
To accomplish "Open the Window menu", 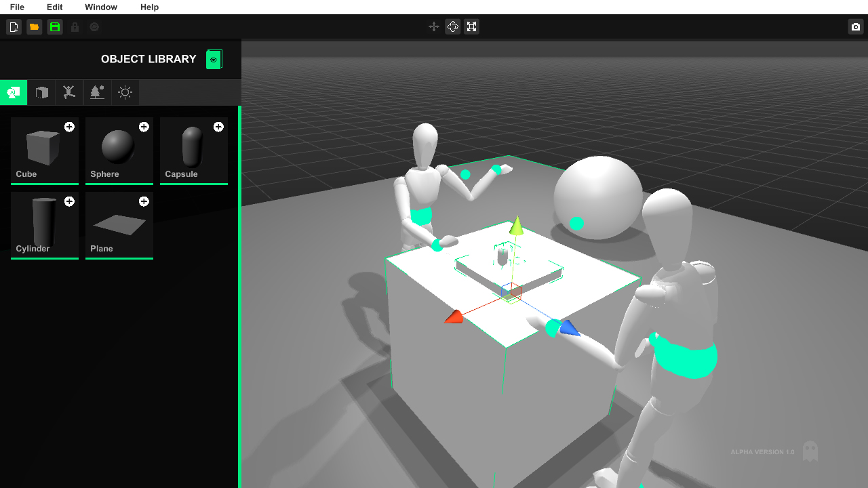I will [100, 7].
